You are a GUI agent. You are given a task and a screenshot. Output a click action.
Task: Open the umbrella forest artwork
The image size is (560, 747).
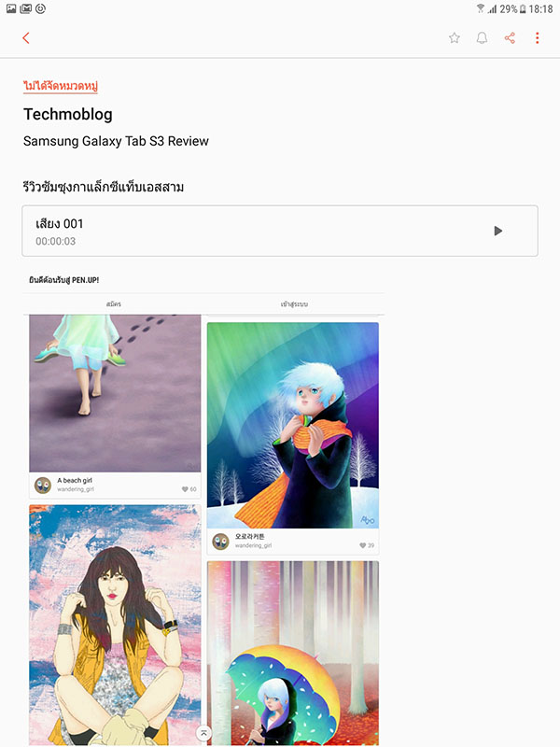point(293,653)
